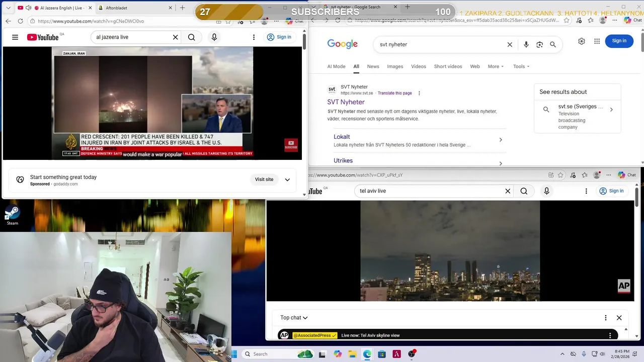Viewport: 644px width, 362px height.
Task: Switch to Google AI Mode tab
Action: [336, 66]
